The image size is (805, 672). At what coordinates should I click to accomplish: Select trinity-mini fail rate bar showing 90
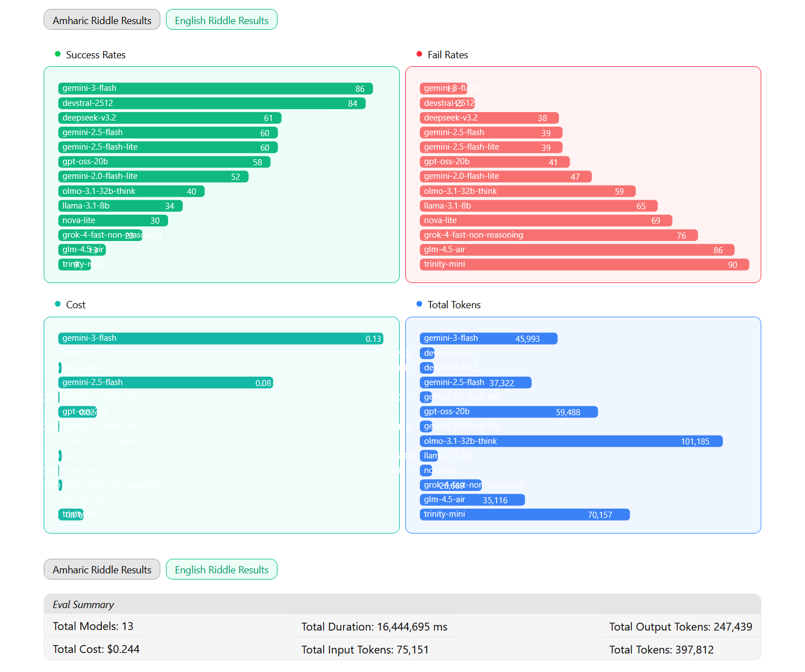pyautogui.click(x=584, y=265)
